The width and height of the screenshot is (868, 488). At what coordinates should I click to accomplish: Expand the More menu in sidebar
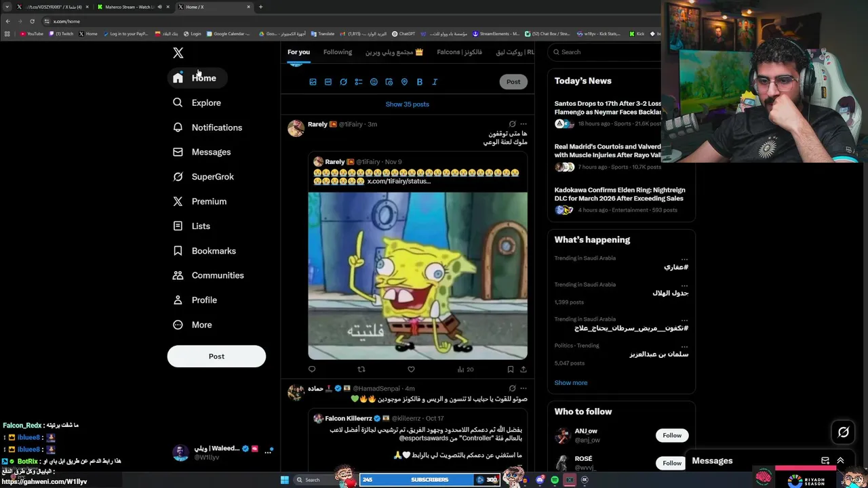tap(193, 325)
